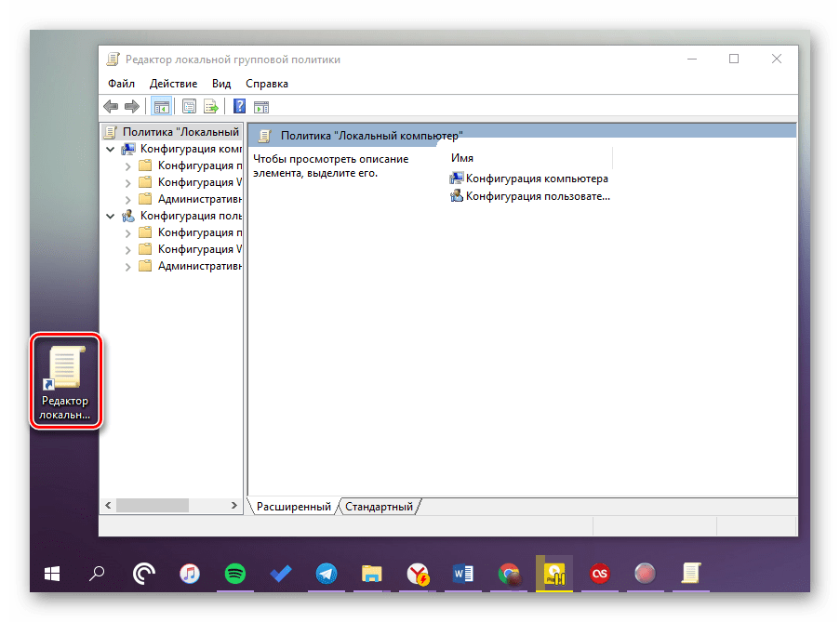Click the Back arrow in toolbar
This screenshot has height=622, width=840.
[112, 106]
